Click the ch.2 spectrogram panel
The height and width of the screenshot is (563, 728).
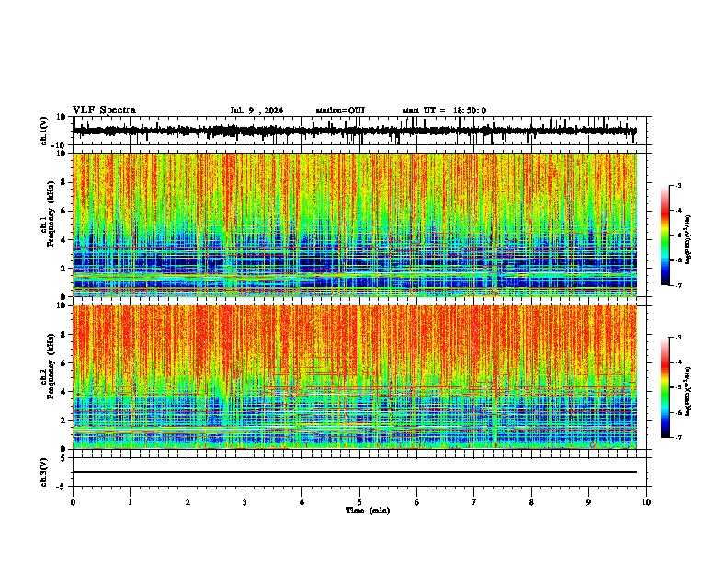pos(355,377)
